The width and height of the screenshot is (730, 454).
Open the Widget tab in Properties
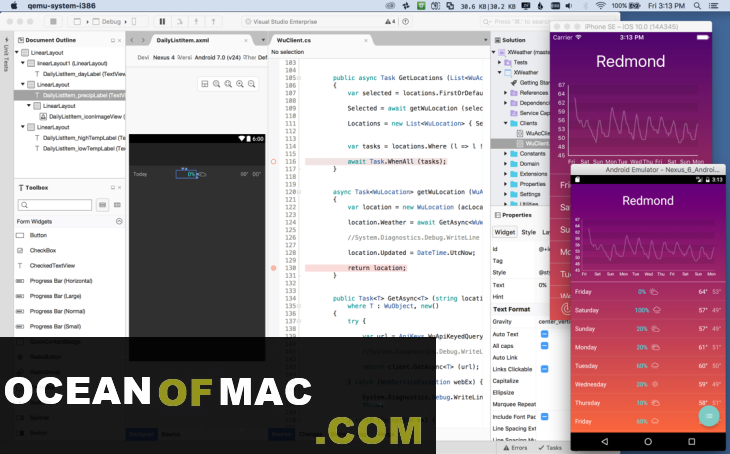[x=505, y=232]
